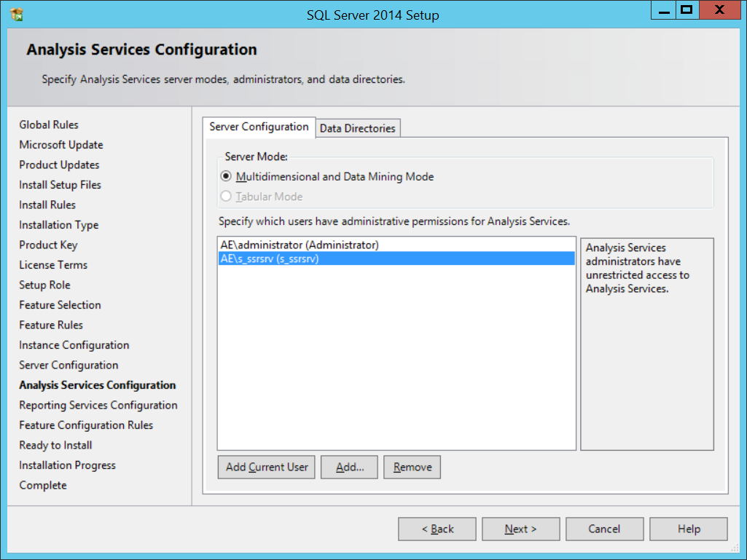Click the Reporting Services Configuration step
This screenshot has height=560, width=747.
(98, 406)
